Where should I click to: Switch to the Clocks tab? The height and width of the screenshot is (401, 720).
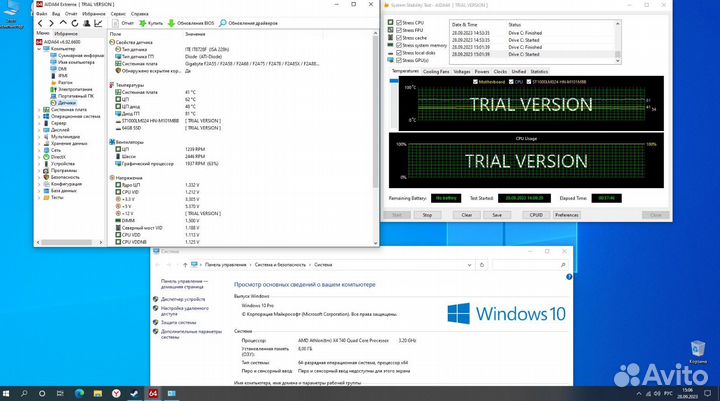[x=500, y=72]
